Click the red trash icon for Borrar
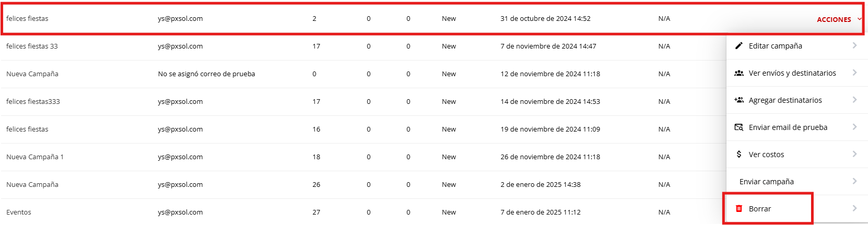Image resolution: width=868 pixels, height=225 pixels. tap(738, 209)
